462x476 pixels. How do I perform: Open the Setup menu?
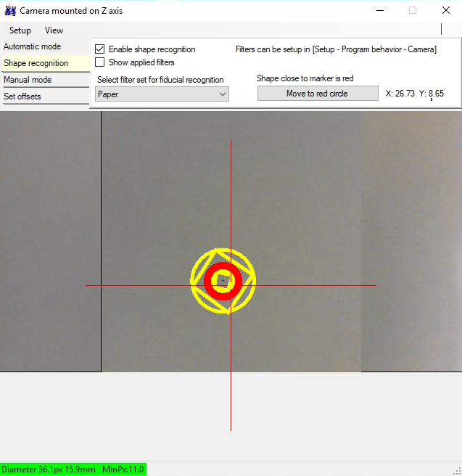[x=20, y=30]
